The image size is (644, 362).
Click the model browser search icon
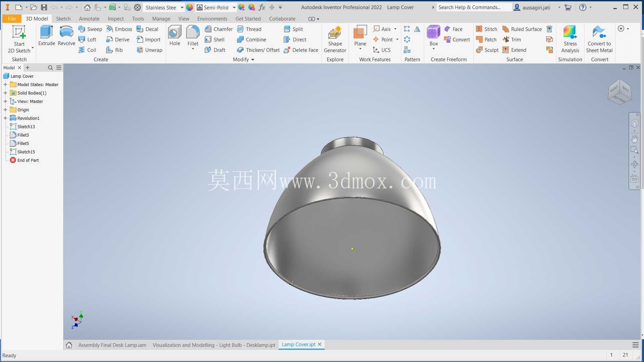[50, 68]
